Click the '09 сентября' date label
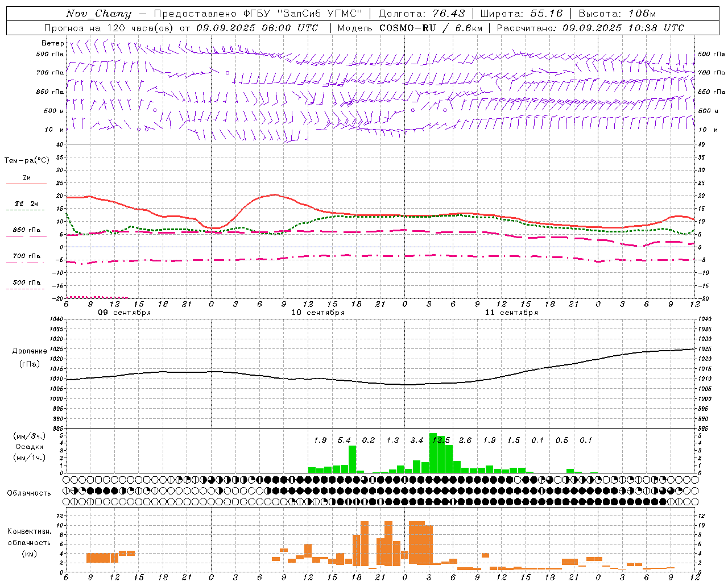Screen dimensions: 728x582 tap(125, 313)
